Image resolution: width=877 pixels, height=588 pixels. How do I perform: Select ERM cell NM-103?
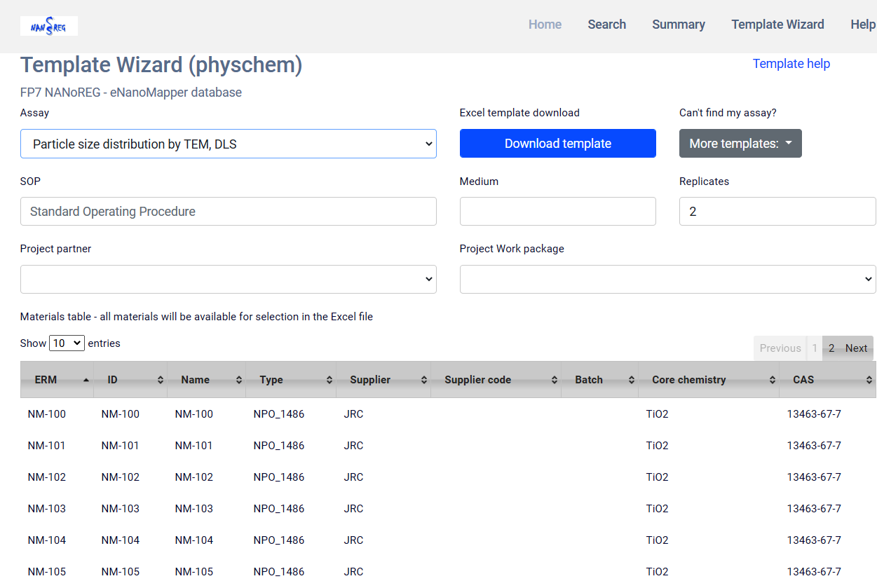47,509
